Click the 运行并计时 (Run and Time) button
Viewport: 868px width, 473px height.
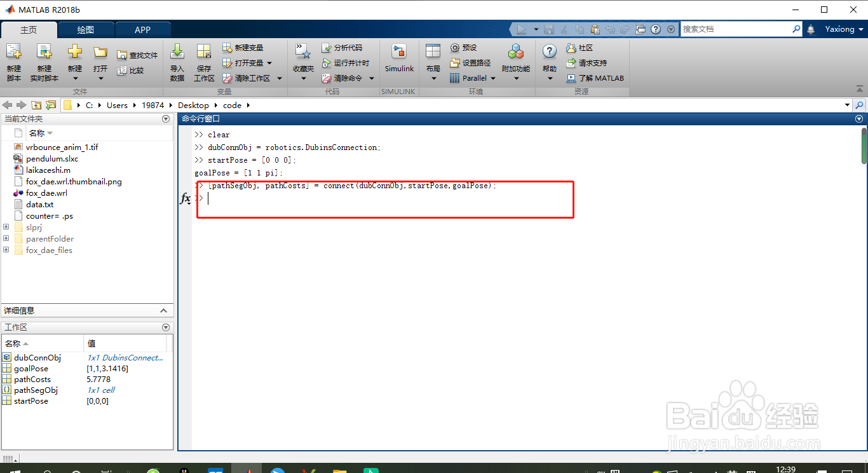coord(345,63)
